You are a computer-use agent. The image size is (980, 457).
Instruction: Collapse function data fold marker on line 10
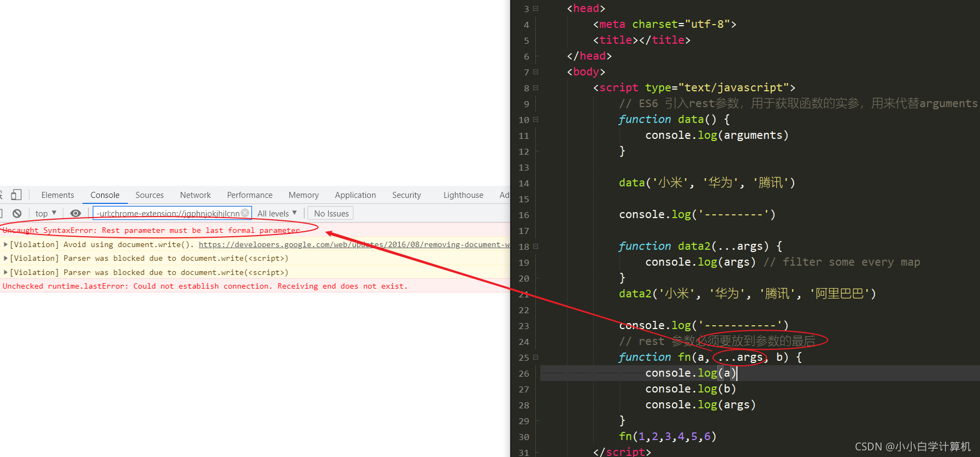[536, 119]
